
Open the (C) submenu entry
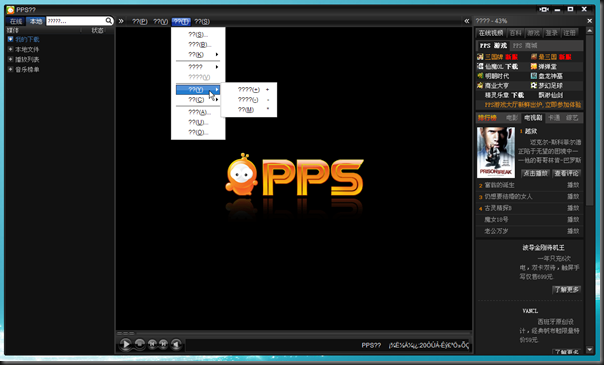(198, 100)
